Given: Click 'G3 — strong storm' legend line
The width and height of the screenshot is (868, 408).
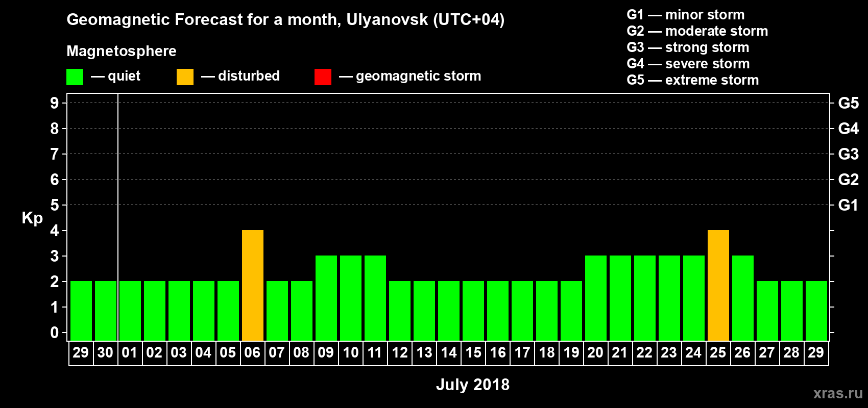Looking at the screenshot, I should 688,47.
